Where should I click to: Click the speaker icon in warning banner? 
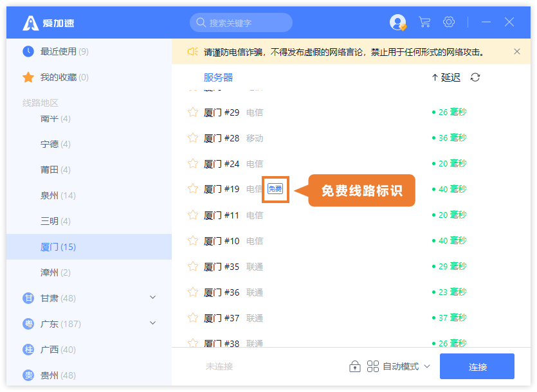[x=193, y=51]
